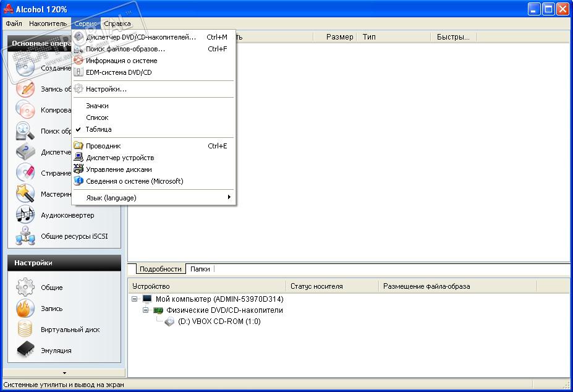
Task: Switch to the Папки tab
Action: pyautogui.click(x=200, y=269)
